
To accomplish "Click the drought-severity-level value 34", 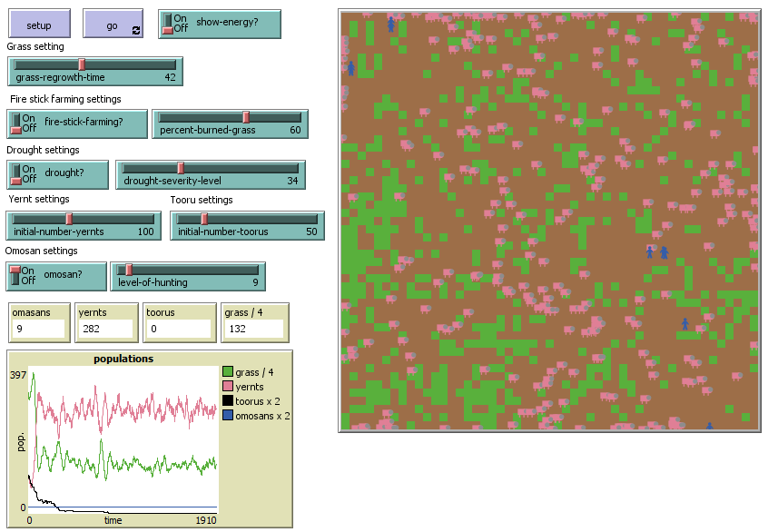I will (x=292, y=181).
